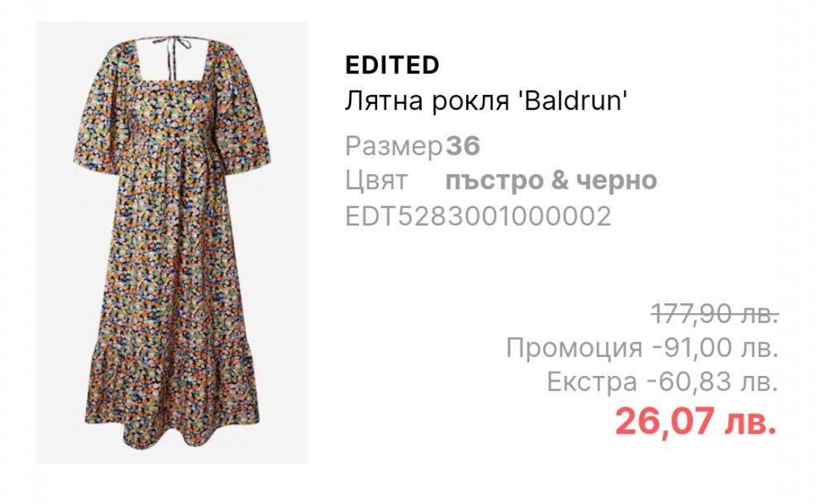Click the Екстра -60,83 лв. discount line
This screenshot has width=816, height=504.
click(662, 382)
